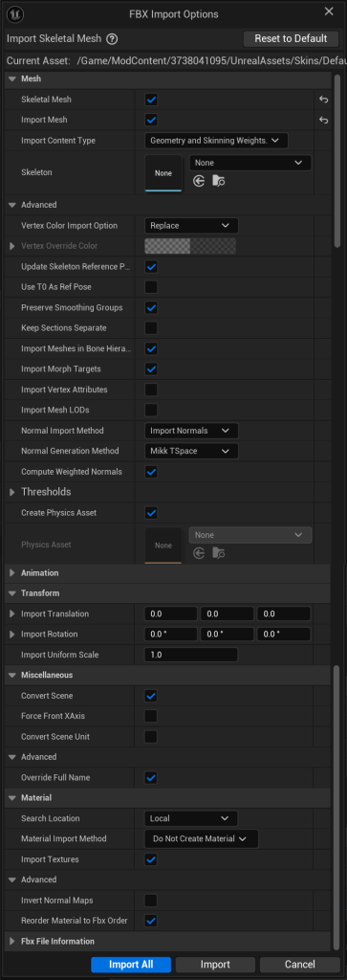Toggle Force Front XAxis checkbox
The width and height of the screenshot is (347, 980).
coord(151,716)
